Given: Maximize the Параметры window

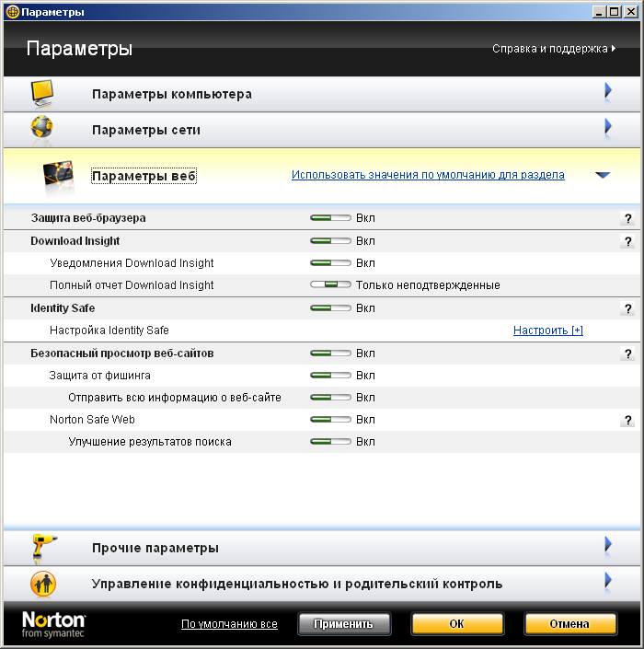Looking at the screenshot, I should [x=615, y=12].
